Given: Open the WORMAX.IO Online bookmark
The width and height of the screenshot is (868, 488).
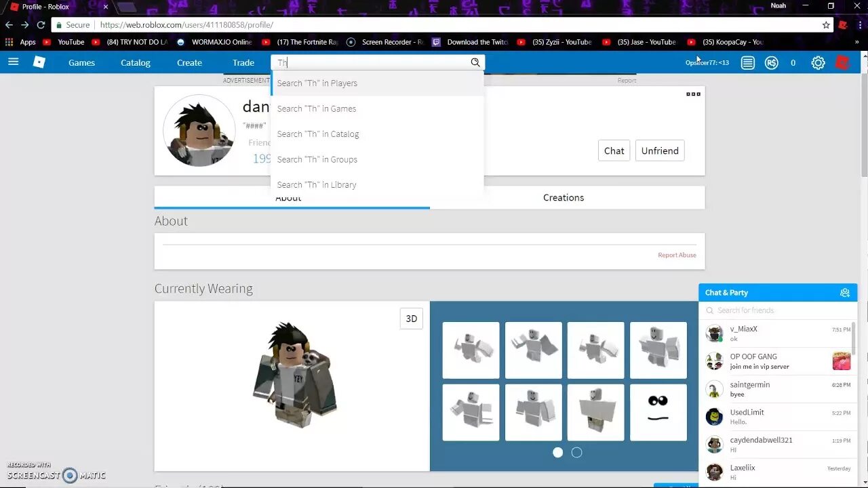Looking at the screenshot, I should click(214, 42).
